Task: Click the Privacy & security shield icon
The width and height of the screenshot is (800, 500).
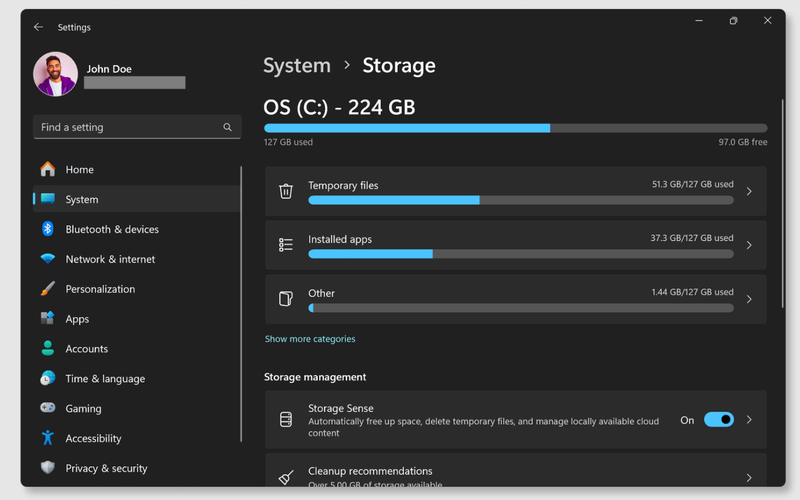Action: [x=48, y=467]
